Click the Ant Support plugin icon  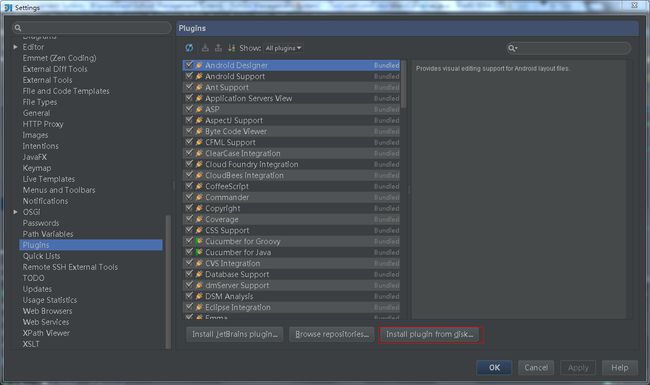coord(199,87)
